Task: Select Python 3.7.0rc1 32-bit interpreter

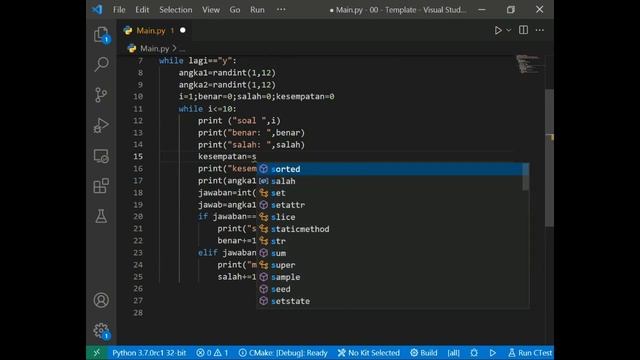Action: 149,353
